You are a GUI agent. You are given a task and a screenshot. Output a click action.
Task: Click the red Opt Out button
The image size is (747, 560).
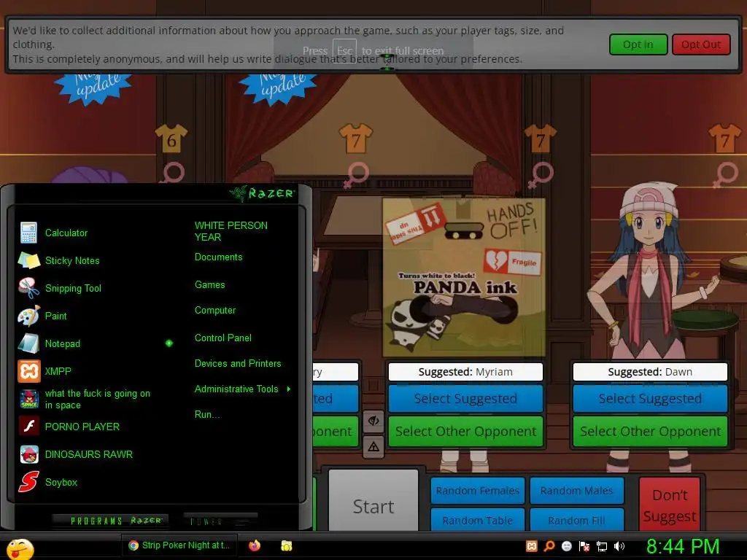tap(701, 44)
